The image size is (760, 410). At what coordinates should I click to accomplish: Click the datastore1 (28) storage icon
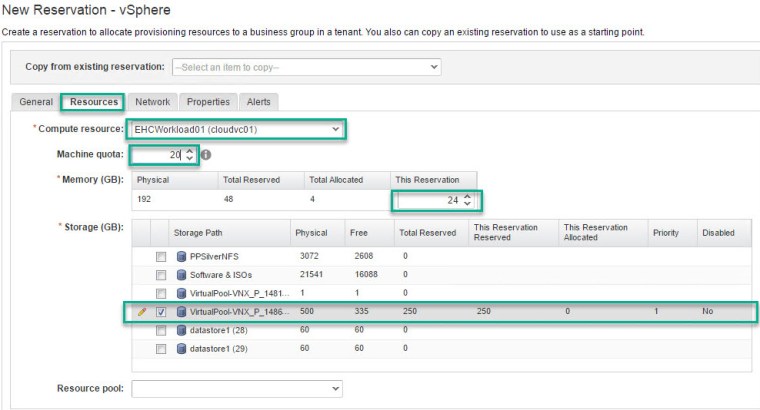click(x=181, y=329)
